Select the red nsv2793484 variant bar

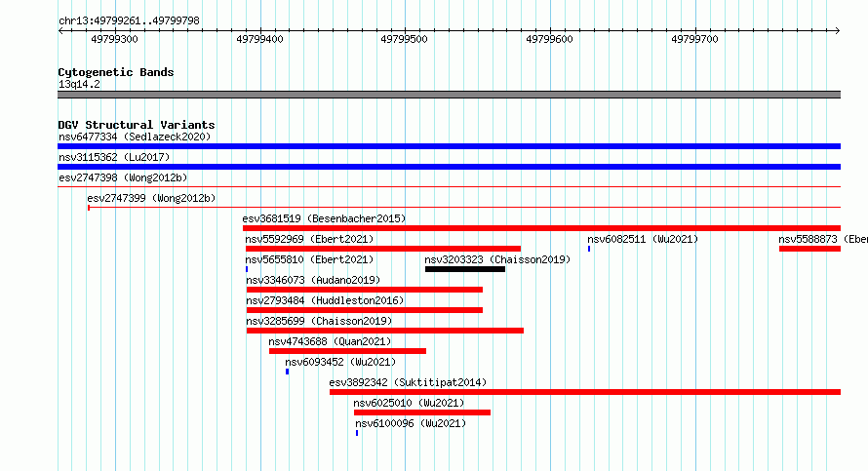pyautogui.click(x=364, y=310)
